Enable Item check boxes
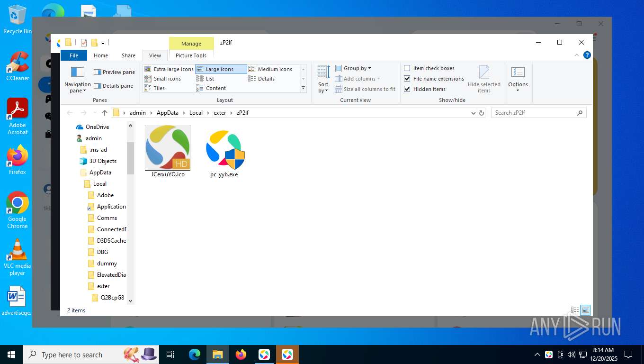This screenshot has width=644, height=364. [x=429, y=68]
